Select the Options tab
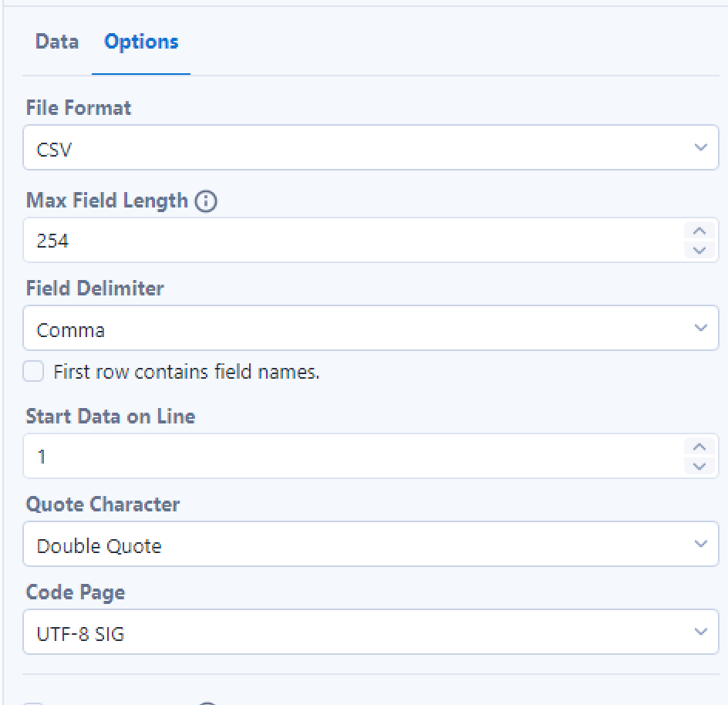The width and height of the screenshot is (728, 705). (x=141, y=42)
